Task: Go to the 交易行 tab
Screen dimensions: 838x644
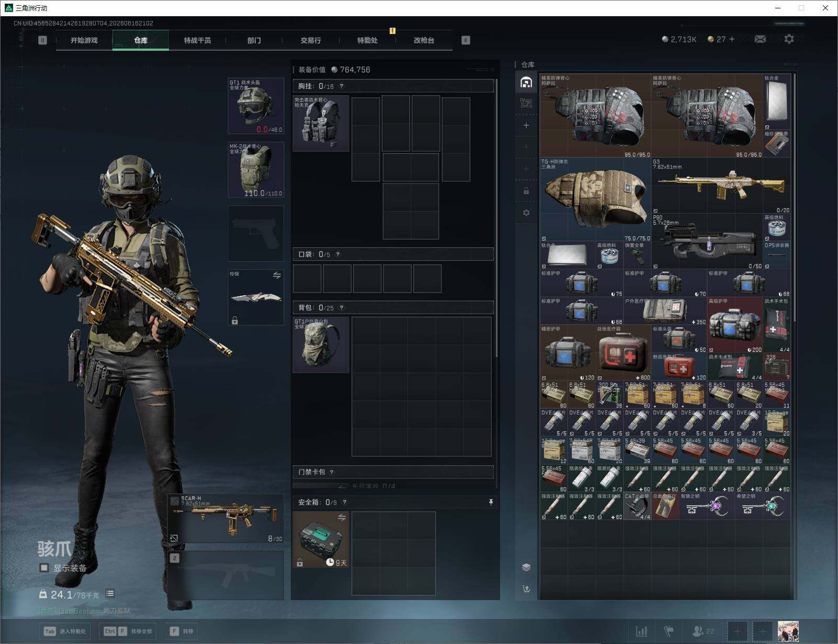Action: click(311, 40)
